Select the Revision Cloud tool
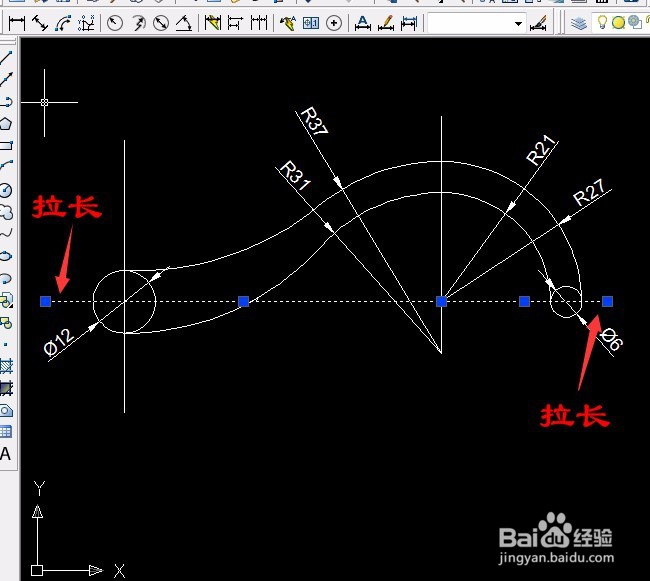650x581 pixels. click(x=6, y=212)
